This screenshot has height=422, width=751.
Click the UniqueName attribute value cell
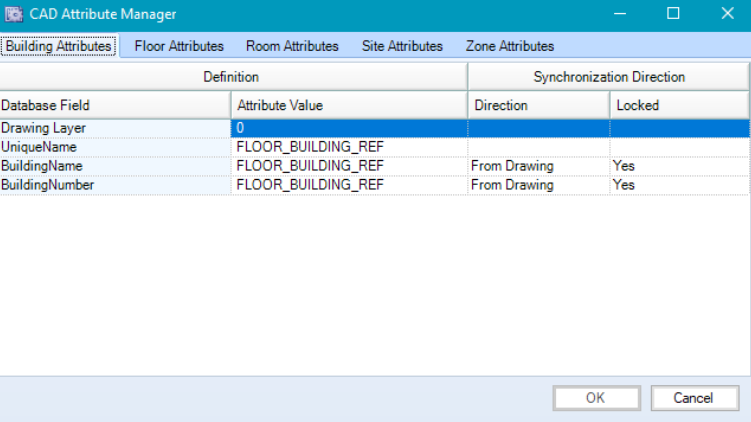click(x=349, y=147)
